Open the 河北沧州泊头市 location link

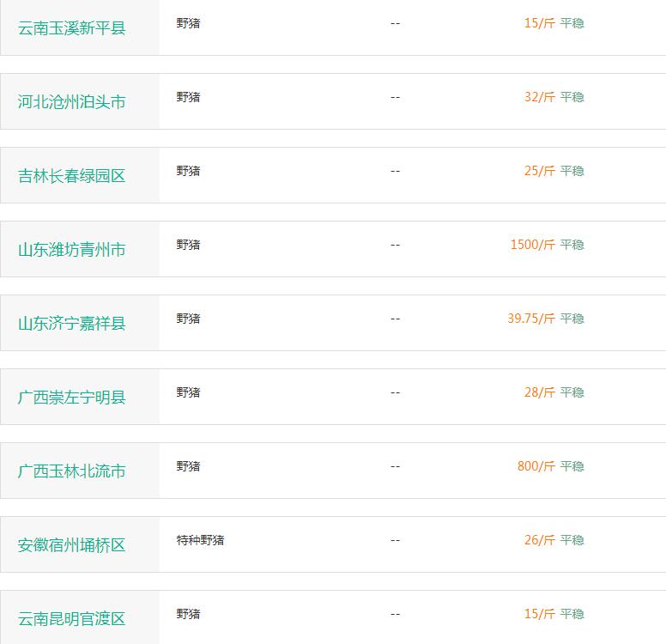tap(71, 102)
